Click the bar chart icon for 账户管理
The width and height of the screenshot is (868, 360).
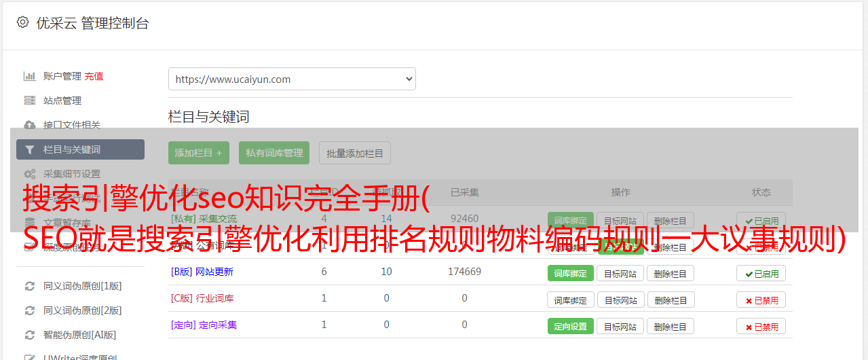[29, 76]
